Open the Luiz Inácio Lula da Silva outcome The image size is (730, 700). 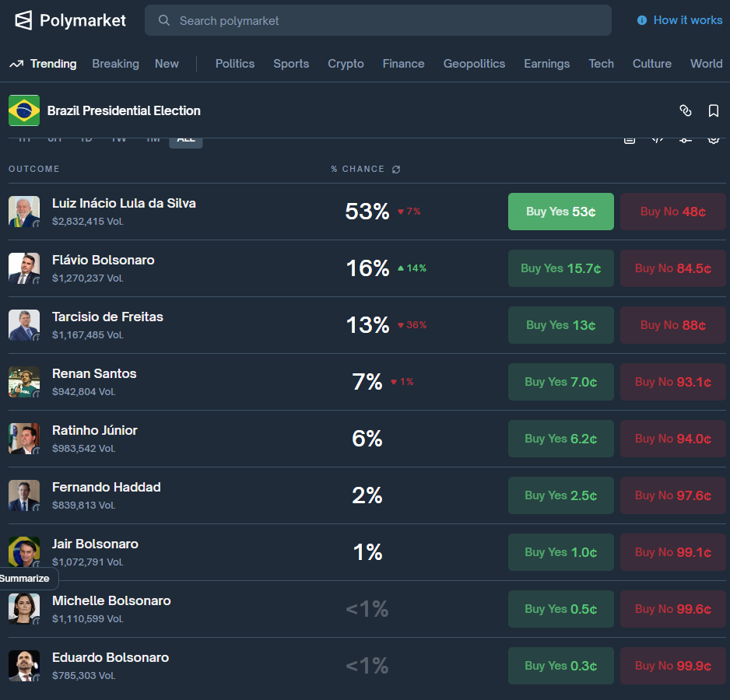click(124, 204)
